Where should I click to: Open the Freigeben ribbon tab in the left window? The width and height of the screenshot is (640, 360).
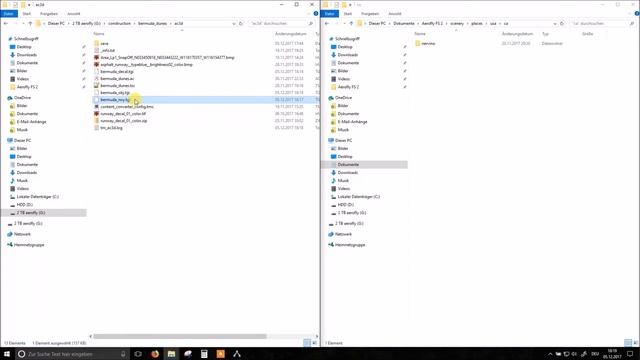(49, 14)
